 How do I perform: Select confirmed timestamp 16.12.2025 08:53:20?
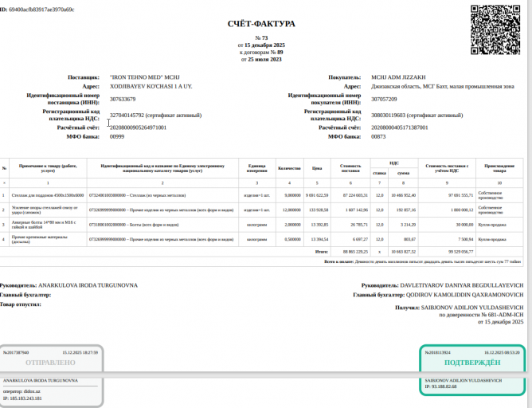coord(502,353)
